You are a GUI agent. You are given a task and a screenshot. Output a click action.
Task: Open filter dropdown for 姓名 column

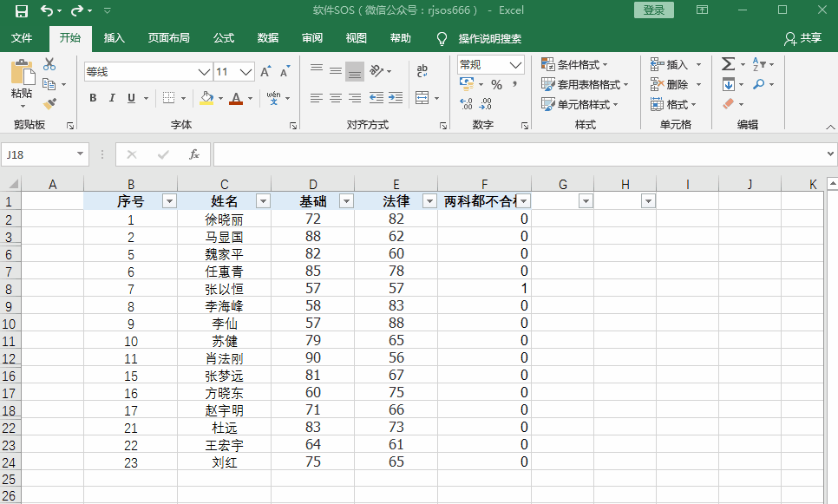coord(263,201)
